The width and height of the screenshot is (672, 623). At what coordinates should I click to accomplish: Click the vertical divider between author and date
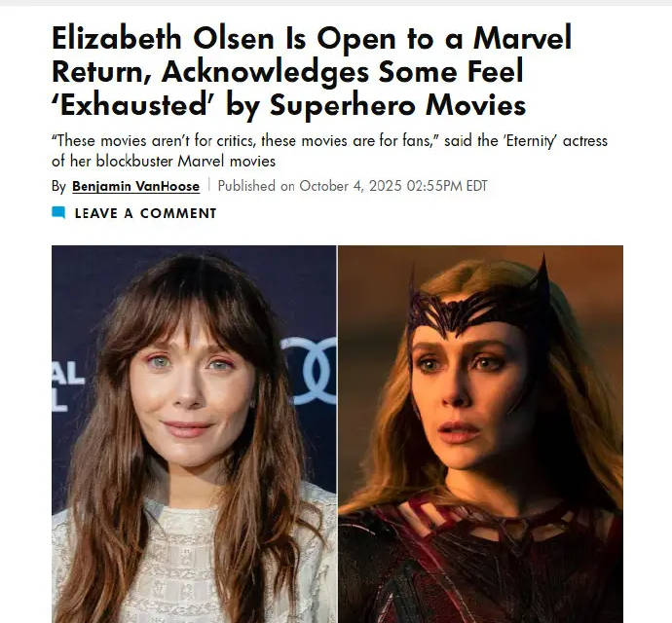point(208,185)
